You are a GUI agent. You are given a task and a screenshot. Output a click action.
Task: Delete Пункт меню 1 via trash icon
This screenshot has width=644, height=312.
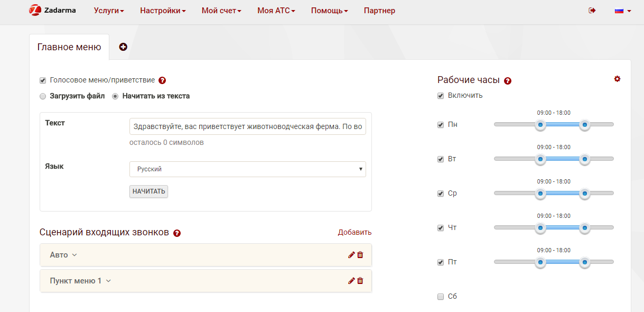coord(360,281)
